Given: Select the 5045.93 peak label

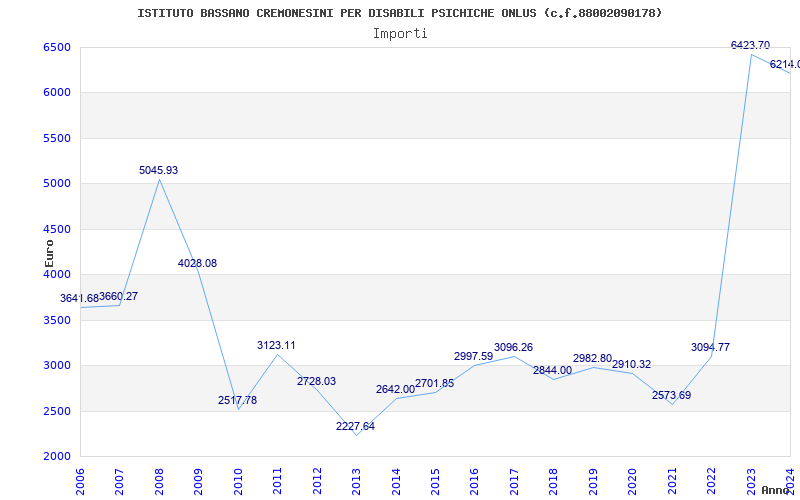Looking at the screenshot, I should pyautogui.click(x=159, y=170).
